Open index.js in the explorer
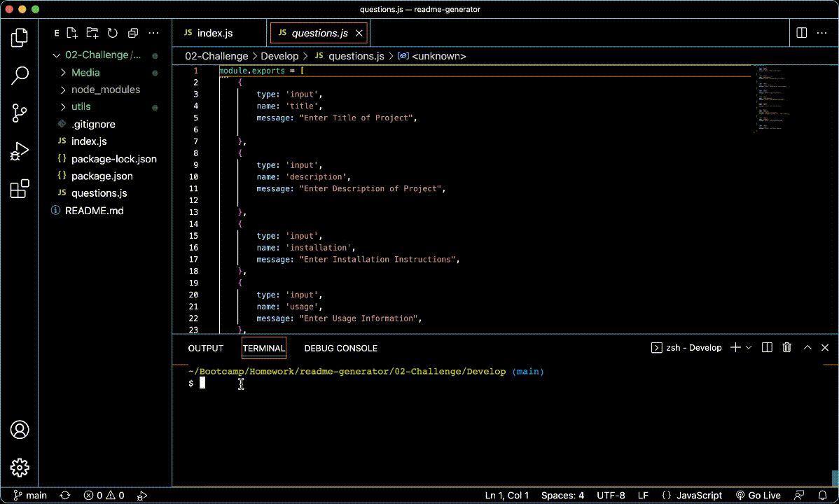This screenshot has width=839, height=504. (89, 141)
